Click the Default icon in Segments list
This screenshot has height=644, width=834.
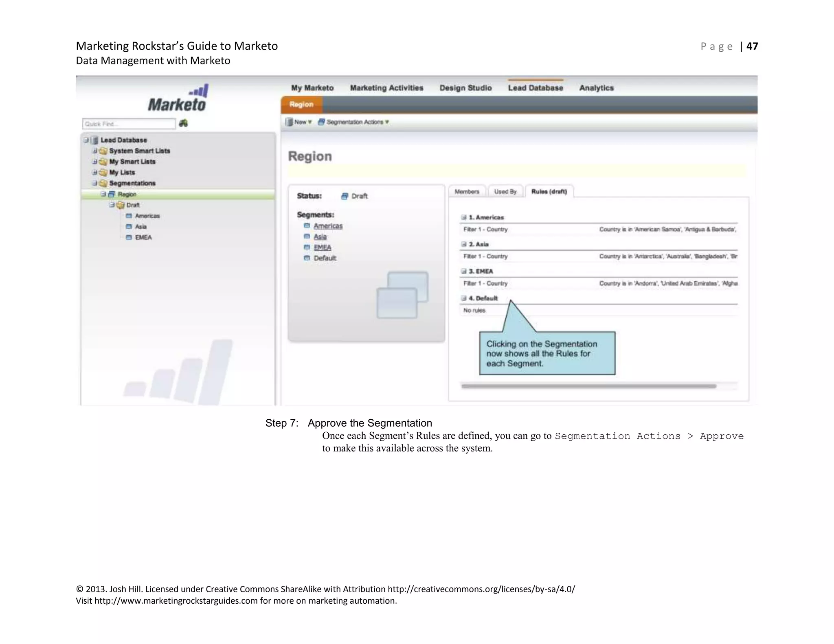tap(307, 258)
